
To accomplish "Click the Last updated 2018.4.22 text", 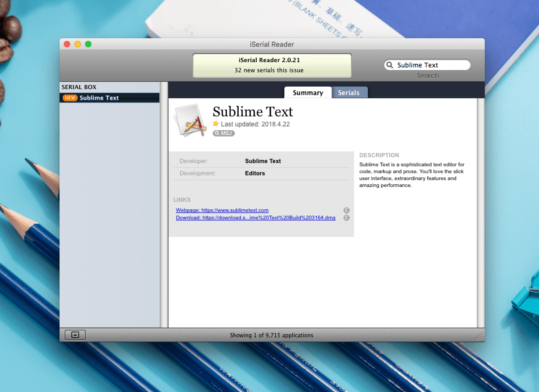I will tap(255, 124).
